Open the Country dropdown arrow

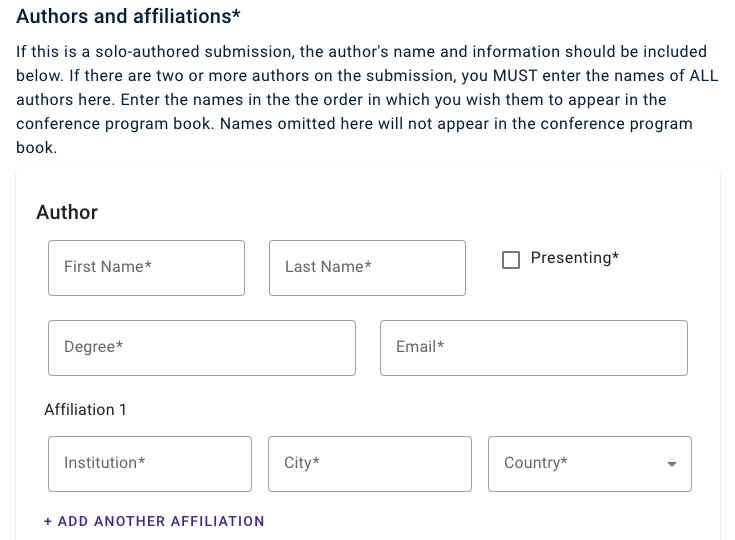672,464
